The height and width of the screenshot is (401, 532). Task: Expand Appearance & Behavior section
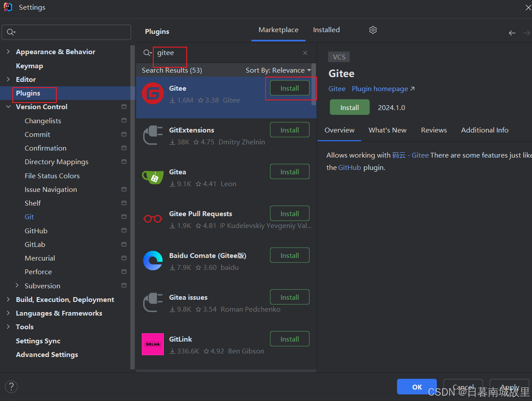(x=8, y=52)
